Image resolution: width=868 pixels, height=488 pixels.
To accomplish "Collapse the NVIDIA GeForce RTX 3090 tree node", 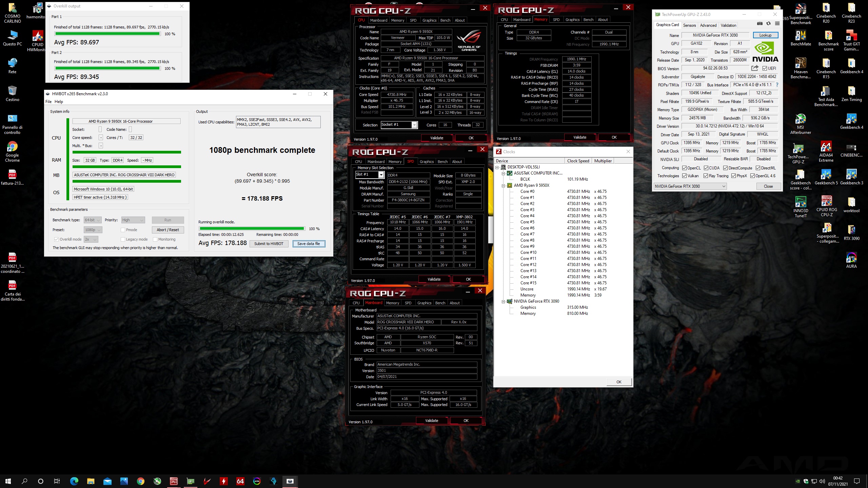I will (504, 301).
